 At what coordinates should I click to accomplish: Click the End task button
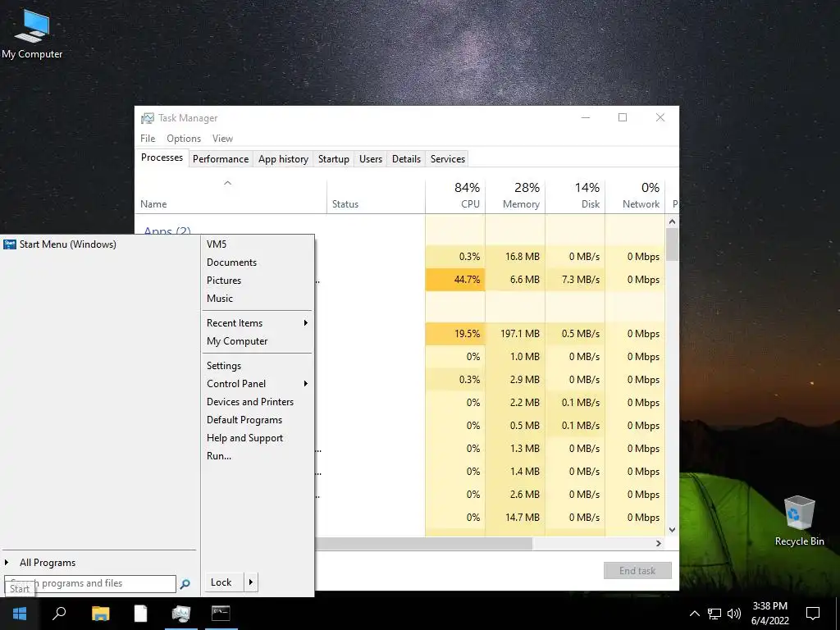(x=637, y=571)
